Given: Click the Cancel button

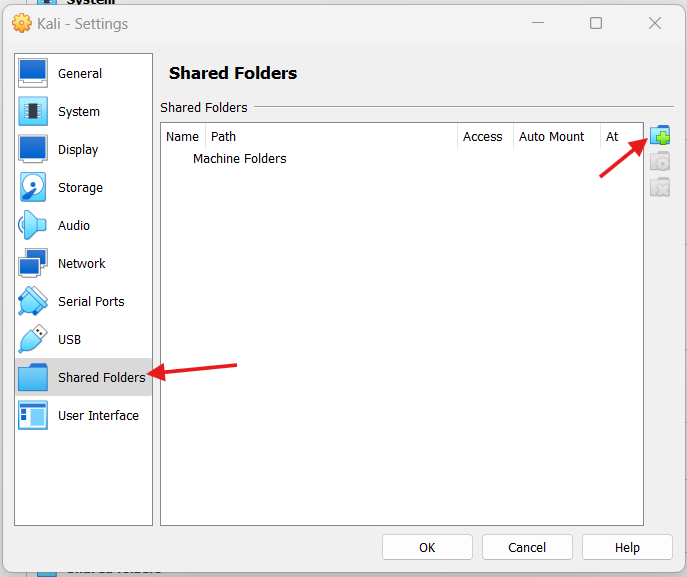Looking at the screenshot, I should 527,547.
